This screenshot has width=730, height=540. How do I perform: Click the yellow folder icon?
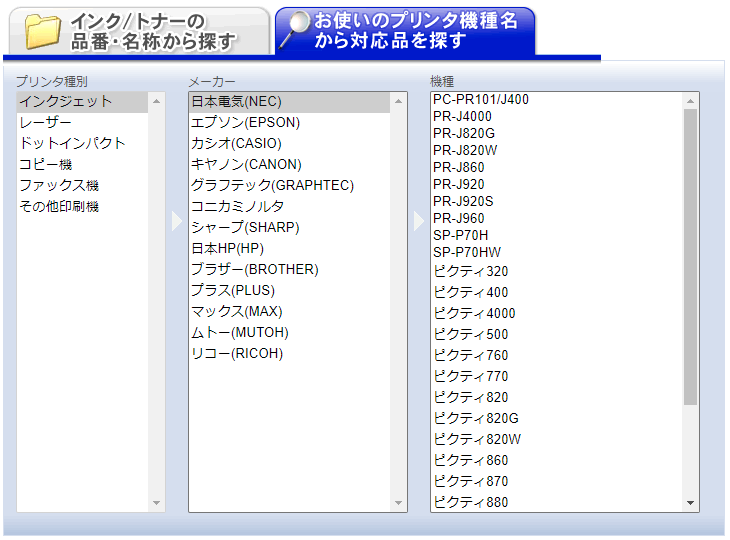(42, 31)
